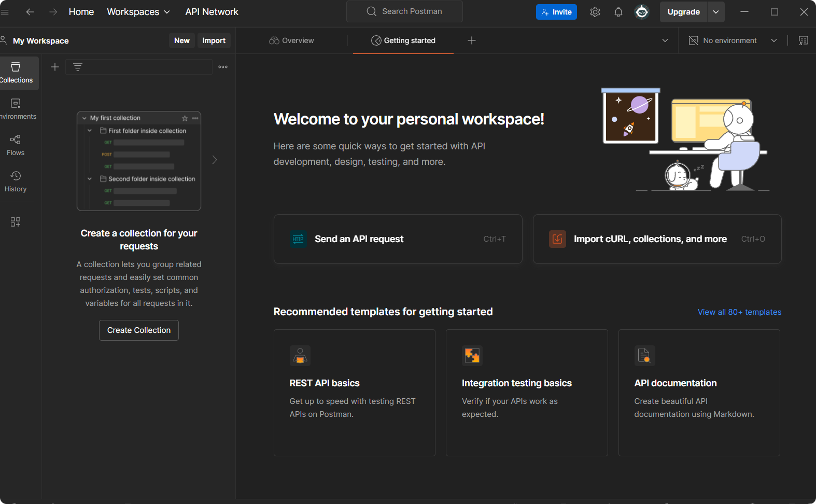Open the notifications bell
The height and width of the screenshot is (504, 816).
point(618,12)
